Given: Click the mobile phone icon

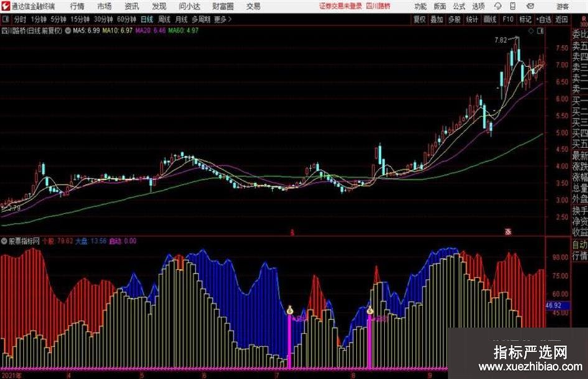Looking at the screenshot, I should 513,6.
